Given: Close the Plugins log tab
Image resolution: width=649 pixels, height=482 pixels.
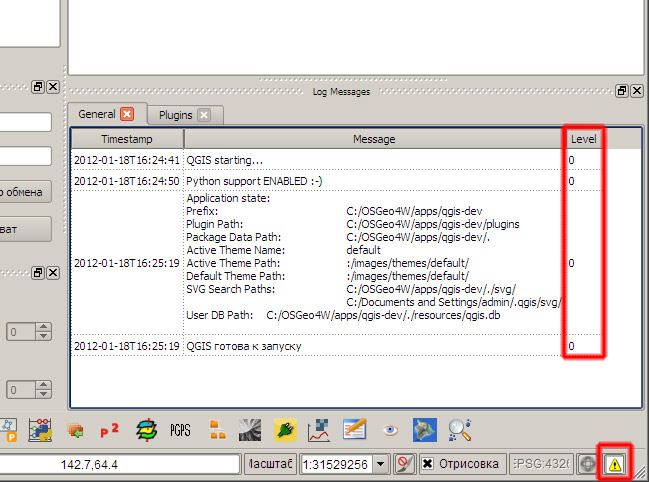Looking at the screenshot, I should pyautogui.click(x=204, y=115).
